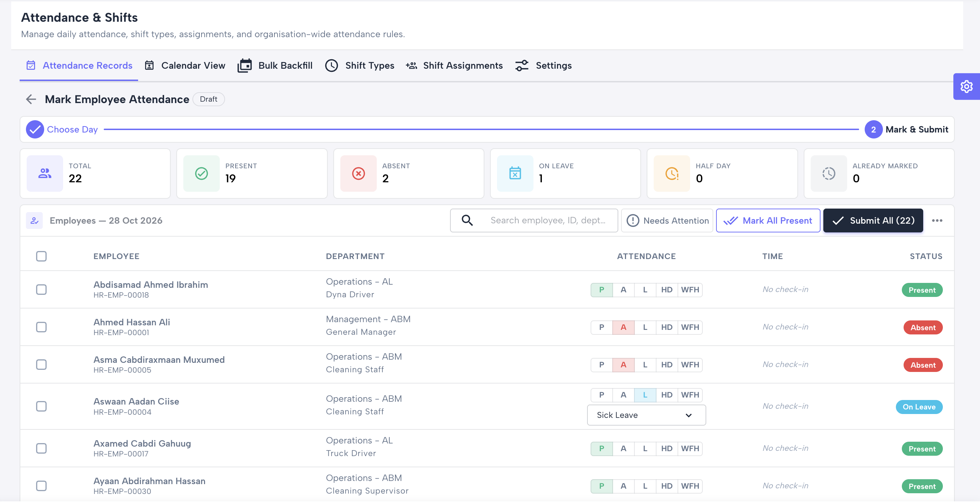
Task: Open the Shift Assignments tab
Action: (x=454, y=66)
